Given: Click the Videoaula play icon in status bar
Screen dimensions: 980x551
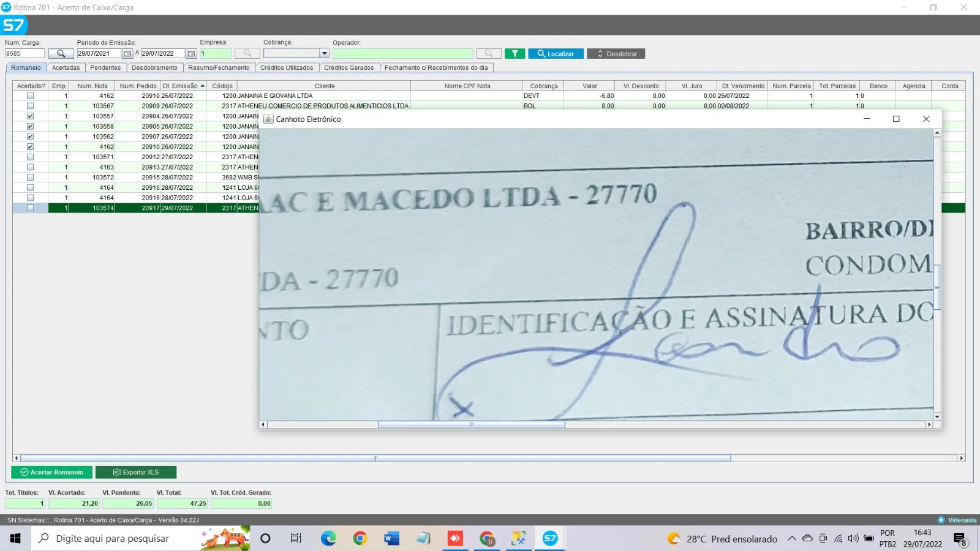Looking at the screenshot, I should point(942,520).
